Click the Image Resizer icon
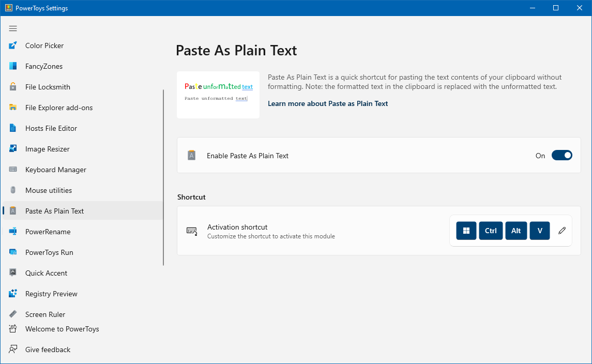 pyautogui.click(x=13, y=149)
